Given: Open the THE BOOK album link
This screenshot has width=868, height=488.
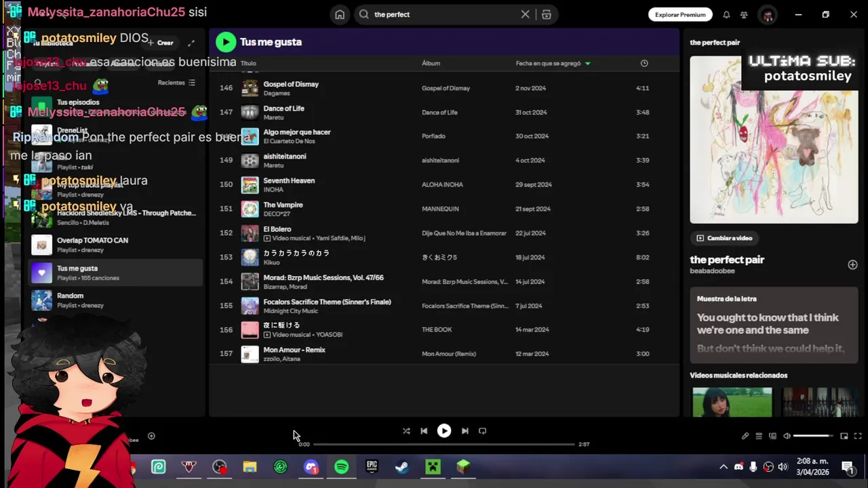Looking at the screenshot, I should (x=437, y=329).
